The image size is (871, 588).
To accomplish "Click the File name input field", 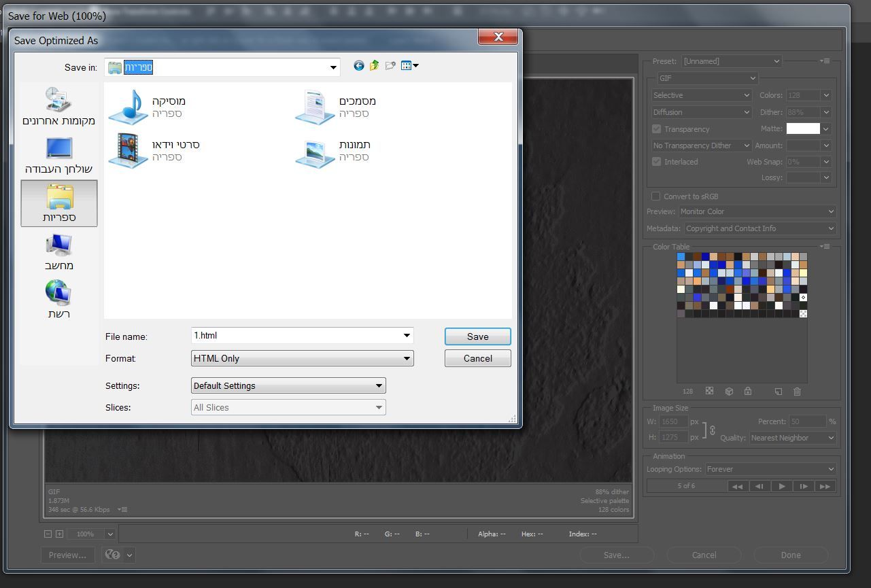I will click(296, 335).
